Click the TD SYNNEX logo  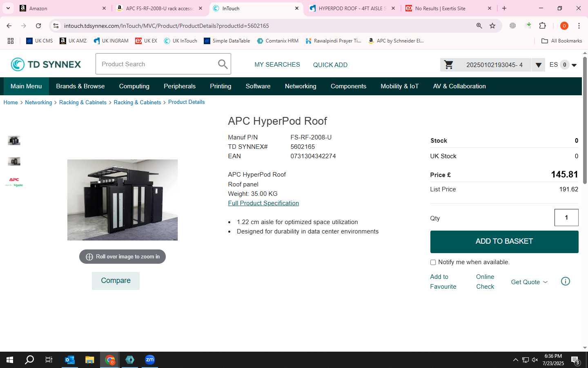(46, 64)
